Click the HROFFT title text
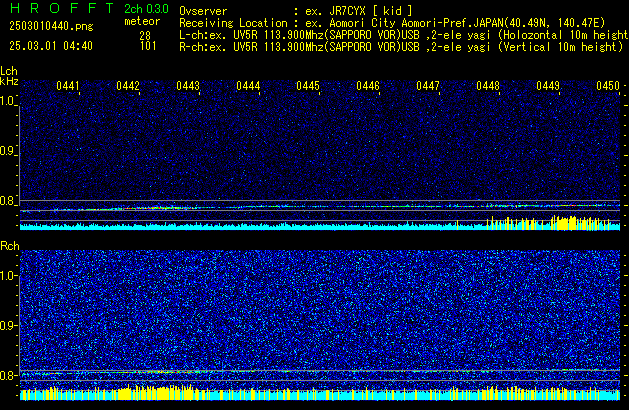The width and height of the screenshot is (629, 410). 61,8
